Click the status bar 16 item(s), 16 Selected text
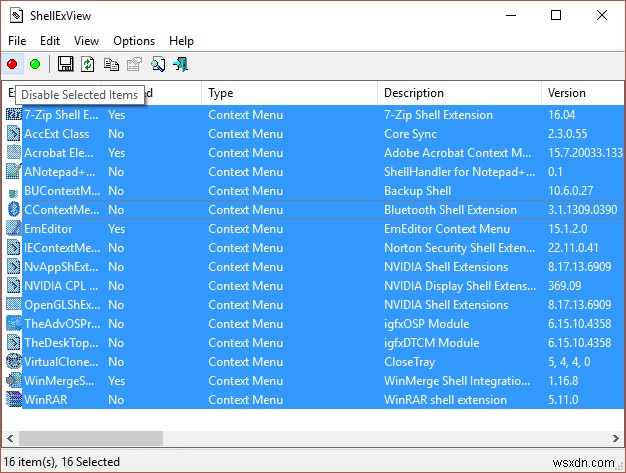626x473 pixels. pos(61,462)
